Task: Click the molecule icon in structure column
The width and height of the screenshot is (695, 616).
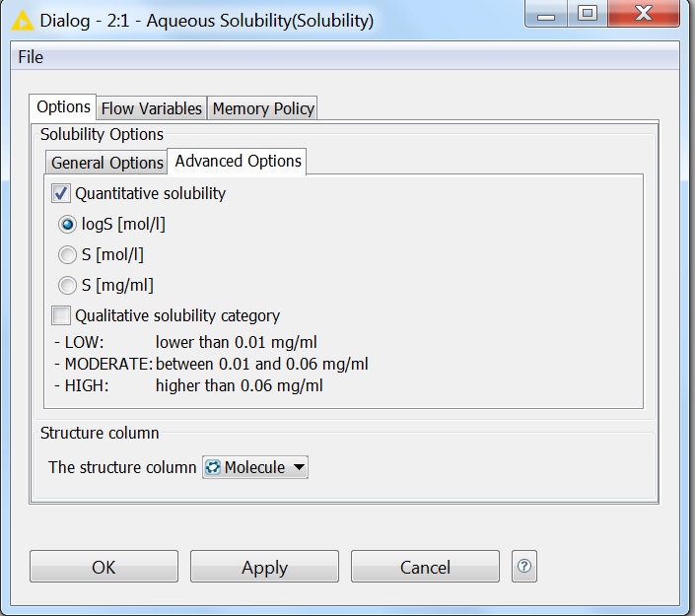Action: click(x=213, y=467)
